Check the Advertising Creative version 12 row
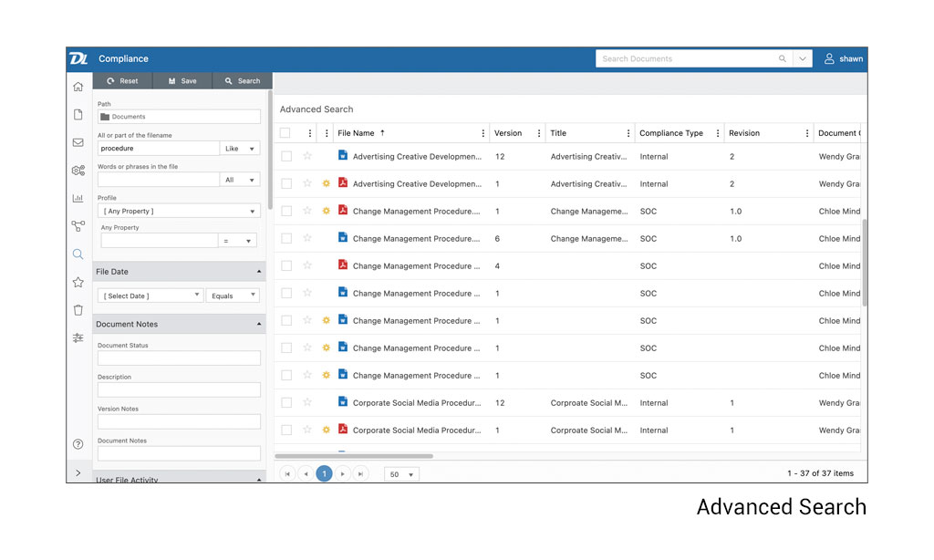This screenshot has height=560, width=934. [x=286, y=156]
